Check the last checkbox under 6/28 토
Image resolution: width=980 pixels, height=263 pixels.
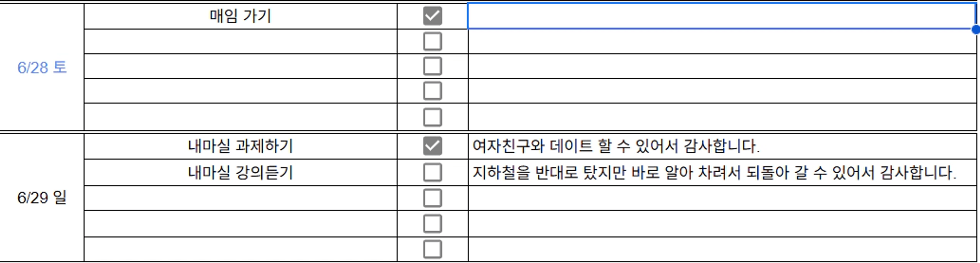433,117
